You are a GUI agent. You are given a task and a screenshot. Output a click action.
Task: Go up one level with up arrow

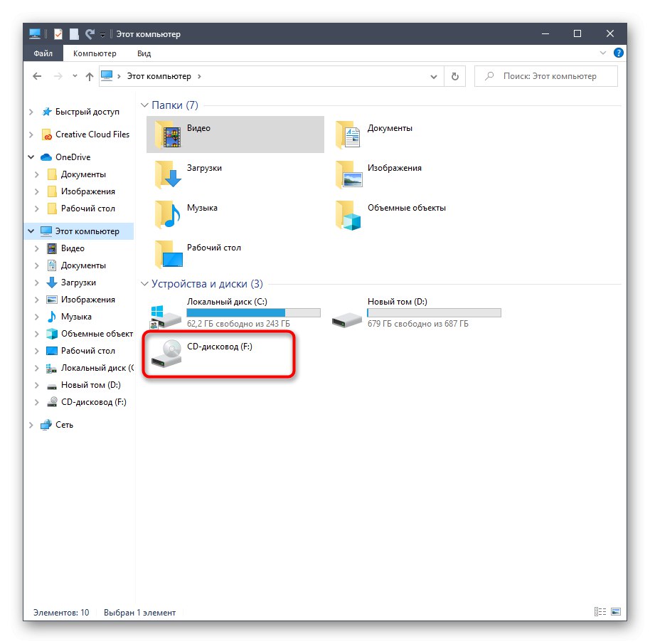pyautogui.click(x=90, y=76)
